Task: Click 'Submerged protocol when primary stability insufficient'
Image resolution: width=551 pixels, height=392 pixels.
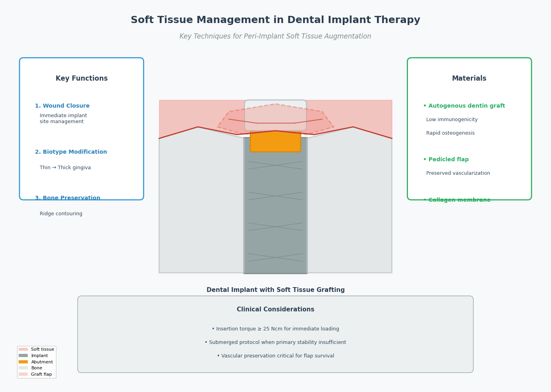Action: click(x=275, y=342)
